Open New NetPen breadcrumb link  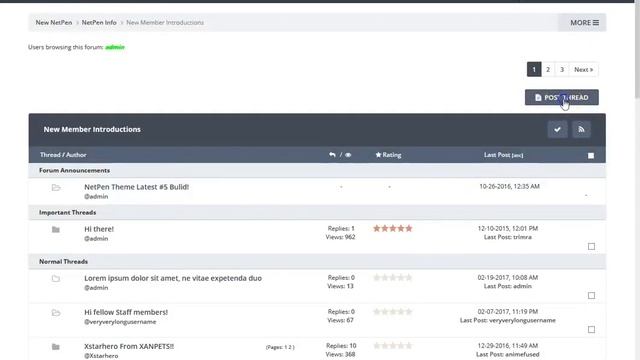[x=53, y=22]
